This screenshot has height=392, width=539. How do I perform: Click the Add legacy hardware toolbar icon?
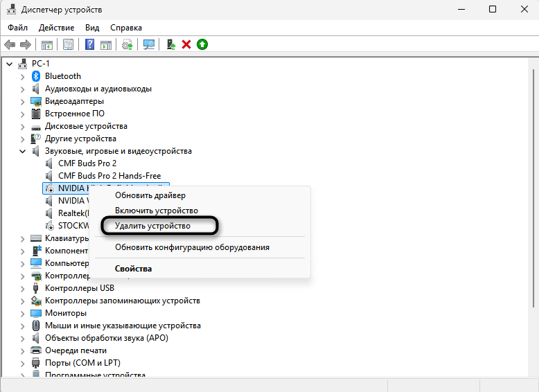(171, 44)
